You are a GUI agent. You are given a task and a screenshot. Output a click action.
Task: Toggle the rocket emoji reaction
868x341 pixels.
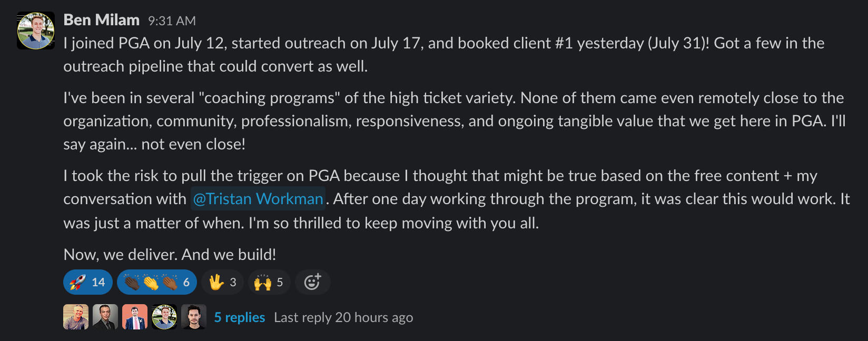pos(87,283)
